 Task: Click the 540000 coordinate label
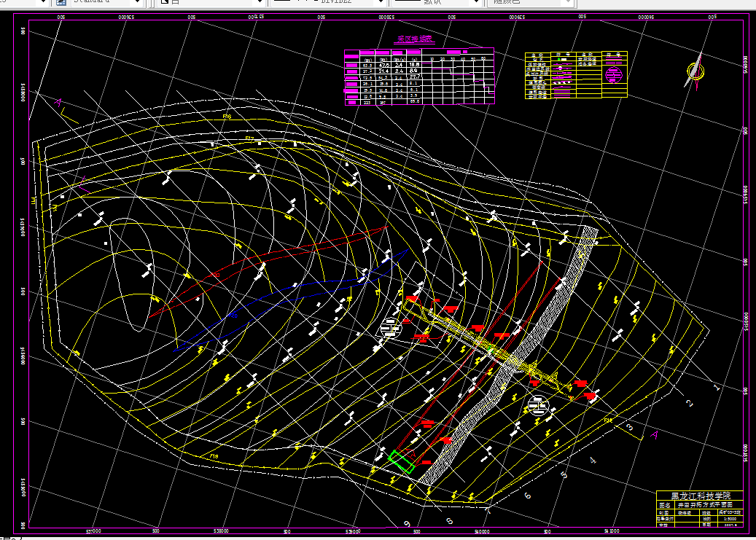[482, 531]
